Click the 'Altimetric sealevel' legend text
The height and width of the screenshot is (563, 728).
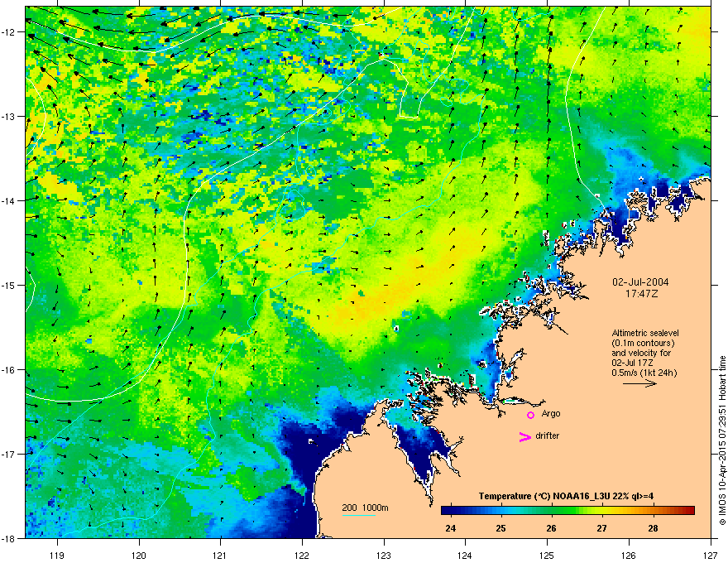click(x=645, y=333)
